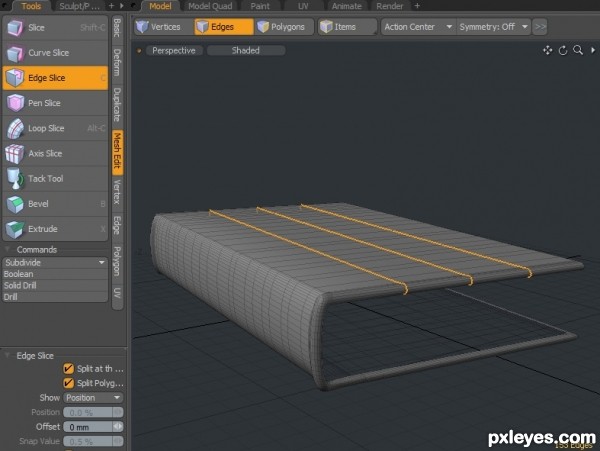Collapse the Commands section
Image resolution: width=600 pixels, height=451 pixels.
pos(7,249)
